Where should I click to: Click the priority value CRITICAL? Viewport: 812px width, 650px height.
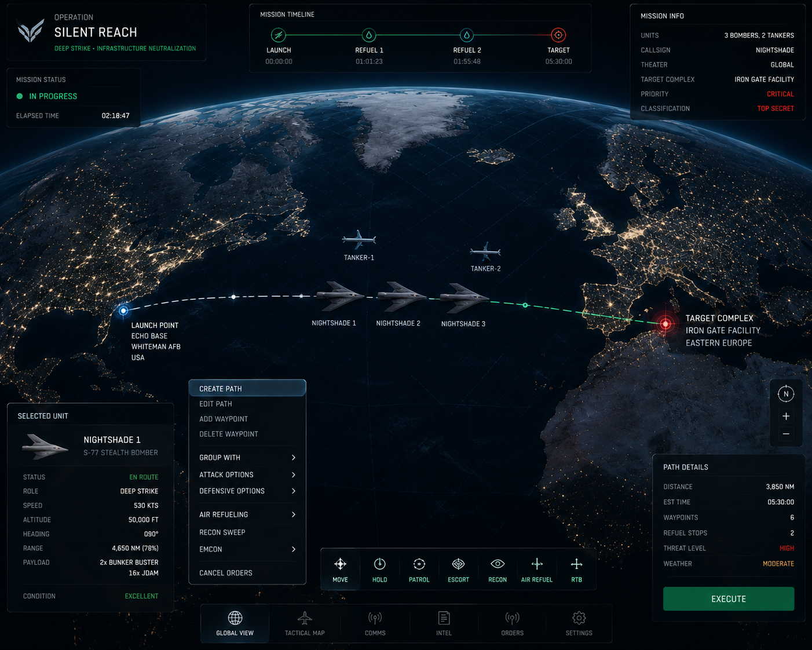[x=780, y=94]
